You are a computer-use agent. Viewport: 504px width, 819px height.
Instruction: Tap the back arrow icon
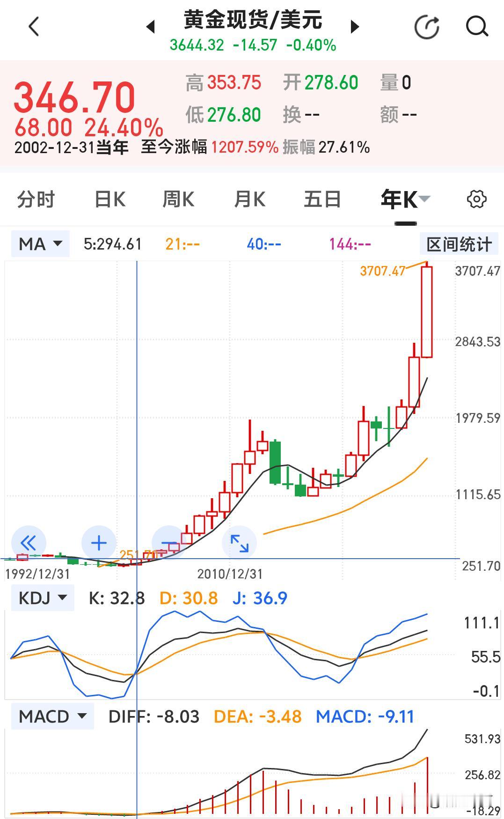pyautogui.click(x=34, y=27)
